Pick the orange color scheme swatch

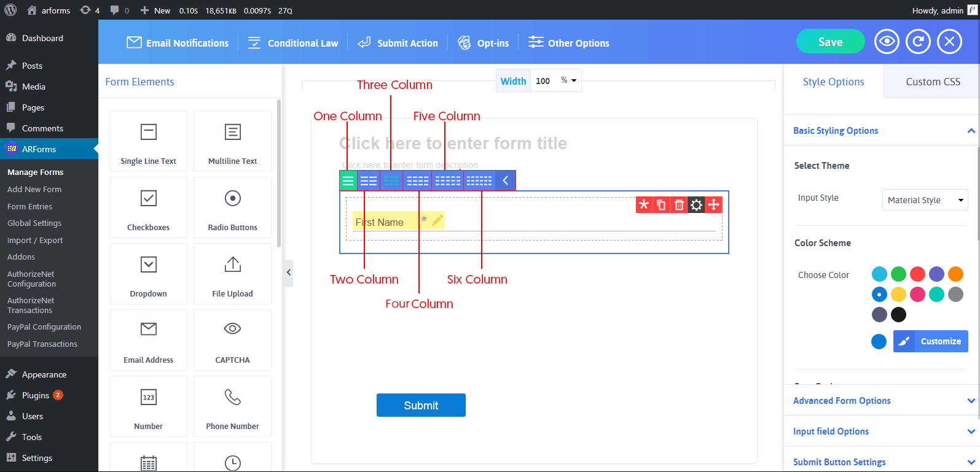click(x=955, y=274)
